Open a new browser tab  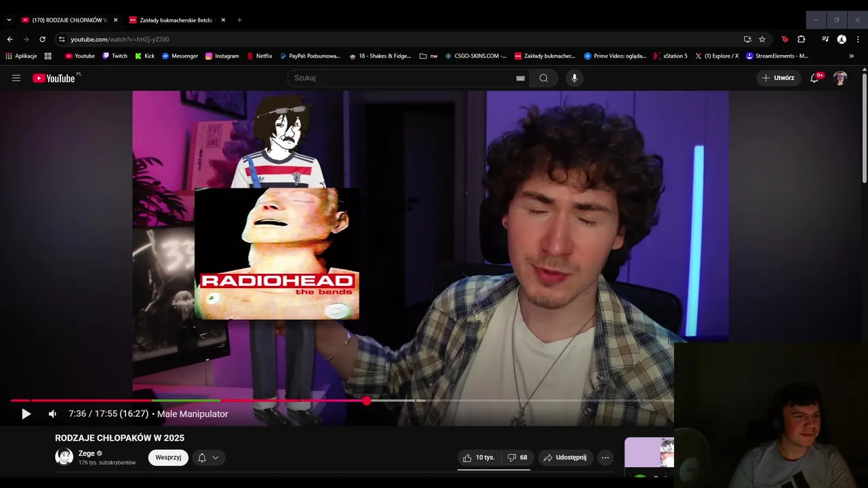pyautogui.click(x=239, y=20)
